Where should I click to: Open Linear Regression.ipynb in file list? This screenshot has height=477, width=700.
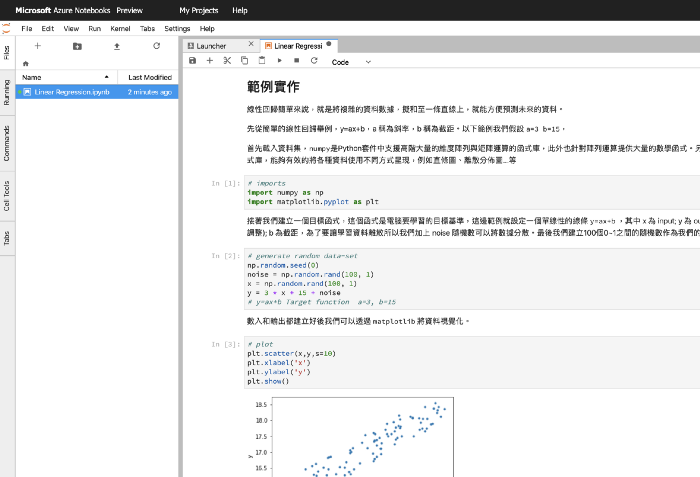click(72, 92)
